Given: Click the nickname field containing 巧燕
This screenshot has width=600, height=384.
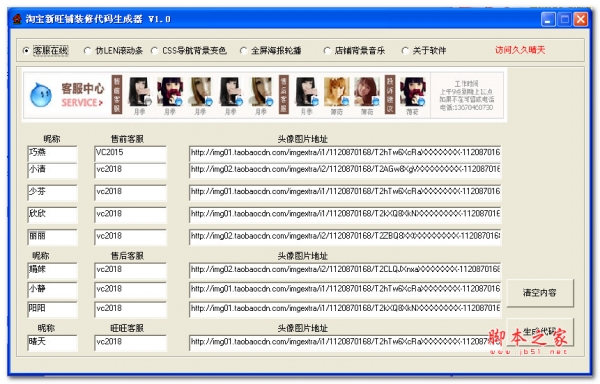Looking at the screenshot, I should tap(52, 153).
